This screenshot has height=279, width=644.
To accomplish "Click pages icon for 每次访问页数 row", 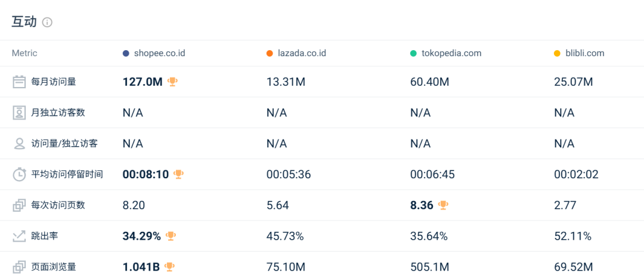I will 19,205.
